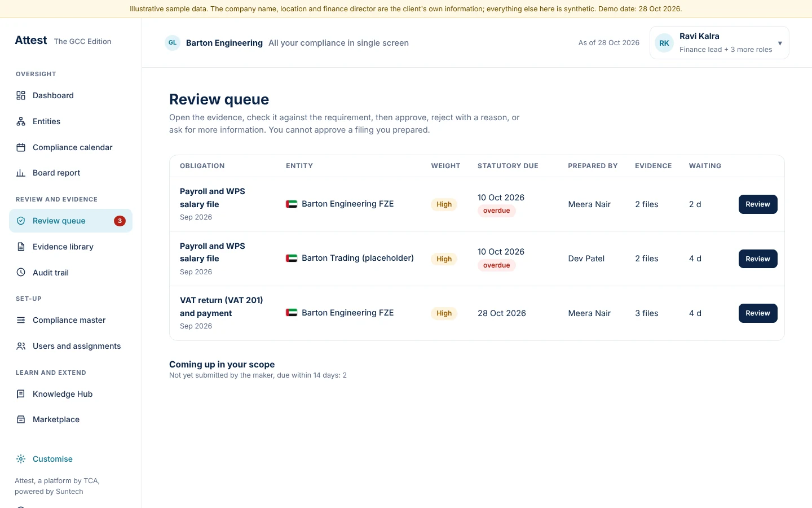Image resolution: width=812 pixels, height=508 pixels.
Task: Open Knowledge Hub in the sidebar
Action: [x=70, y=394]
